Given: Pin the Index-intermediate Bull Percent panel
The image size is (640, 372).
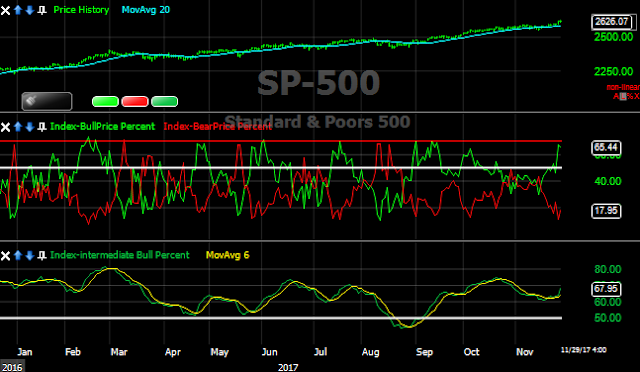Looking at the screenshot, I should (x=42, y=256).
